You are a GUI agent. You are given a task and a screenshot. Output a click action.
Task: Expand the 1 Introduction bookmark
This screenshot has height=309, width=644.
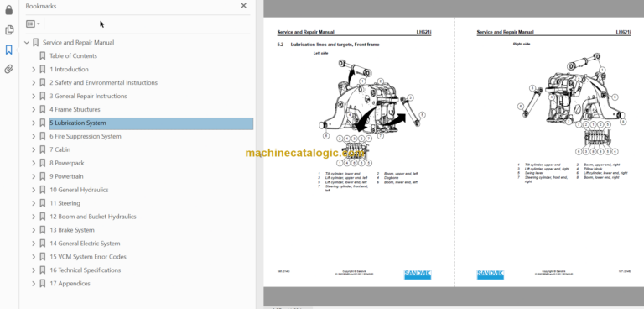pyautogui.click(x=34, y=69)
